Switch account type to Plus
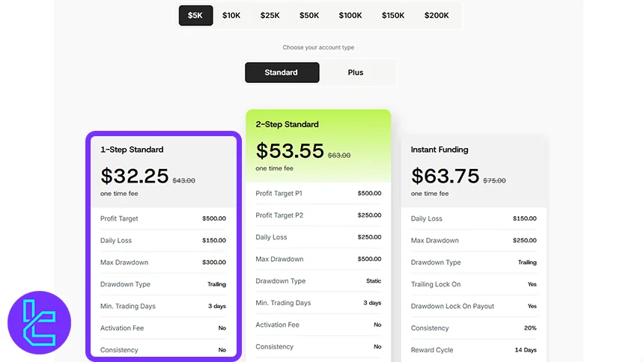 [x=356, y=73]
